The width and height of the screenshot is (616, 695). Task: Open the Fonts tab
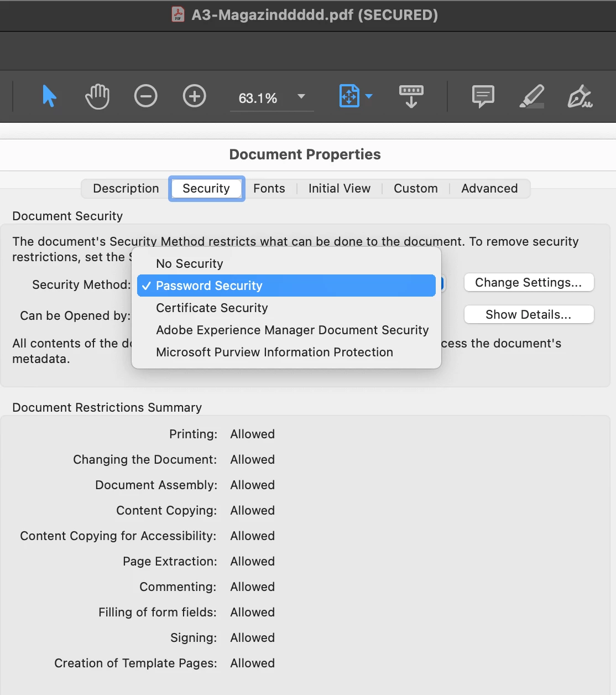269,188
